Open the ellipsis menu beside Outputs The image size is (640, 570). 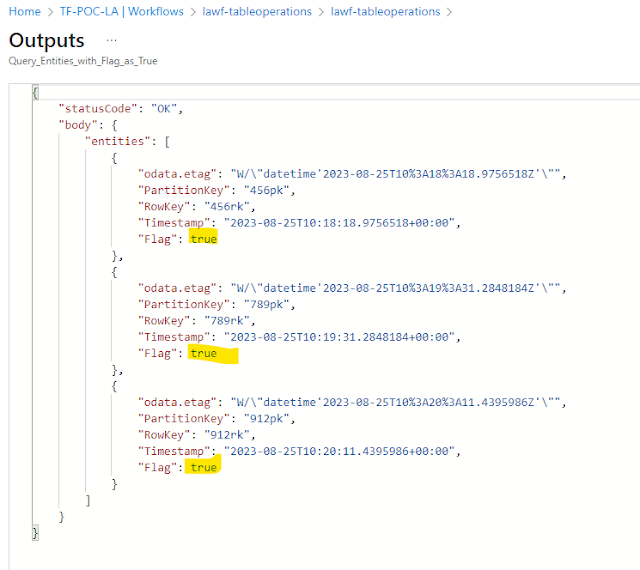pyautogui.click(x=111, y=40)
